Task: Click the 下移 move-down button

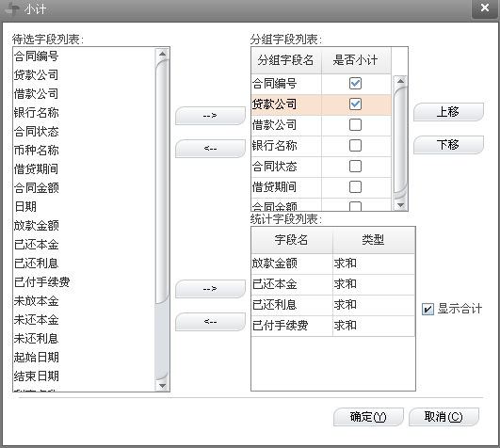Action: (448, 145)
